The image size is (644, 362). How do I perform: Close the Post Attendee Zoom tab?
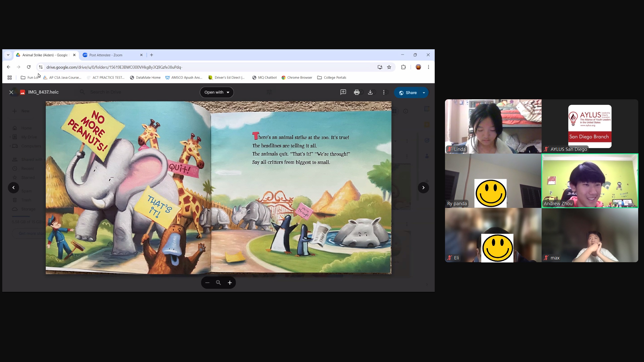141,55
